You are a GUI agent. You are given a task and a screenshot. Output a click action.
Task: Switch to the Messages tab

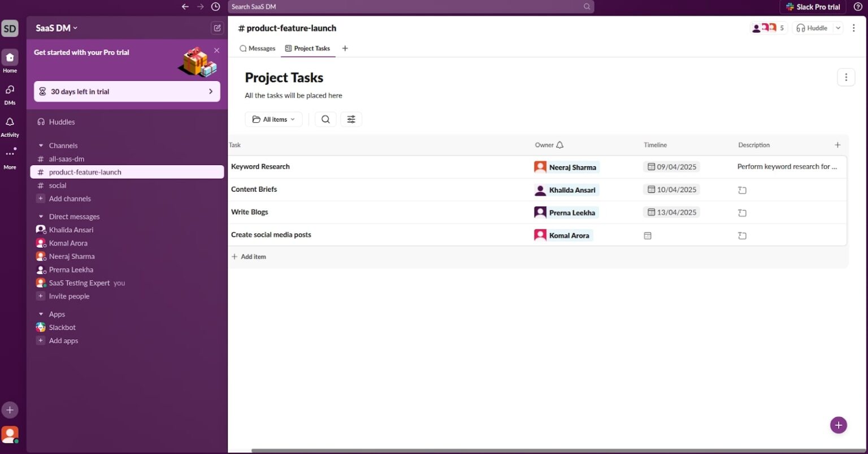(258, 49)
